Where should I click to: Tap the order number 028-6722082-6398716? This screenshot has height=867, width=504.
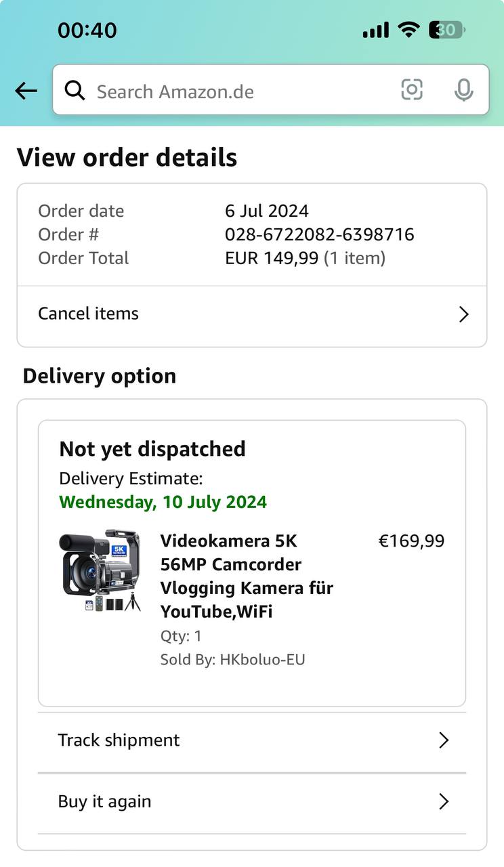319,234
